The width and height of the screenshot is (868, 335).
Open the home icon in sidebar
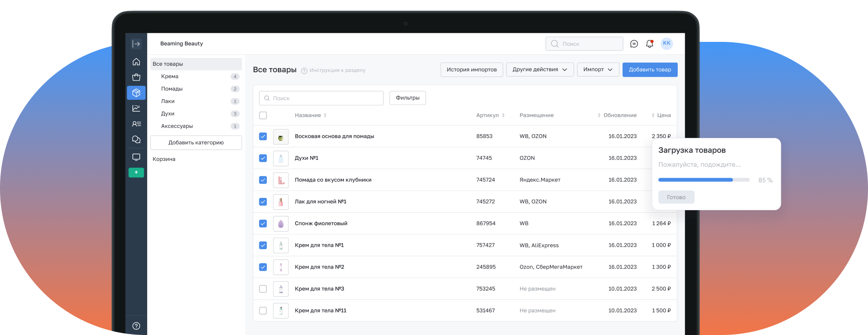coord(136,62)
